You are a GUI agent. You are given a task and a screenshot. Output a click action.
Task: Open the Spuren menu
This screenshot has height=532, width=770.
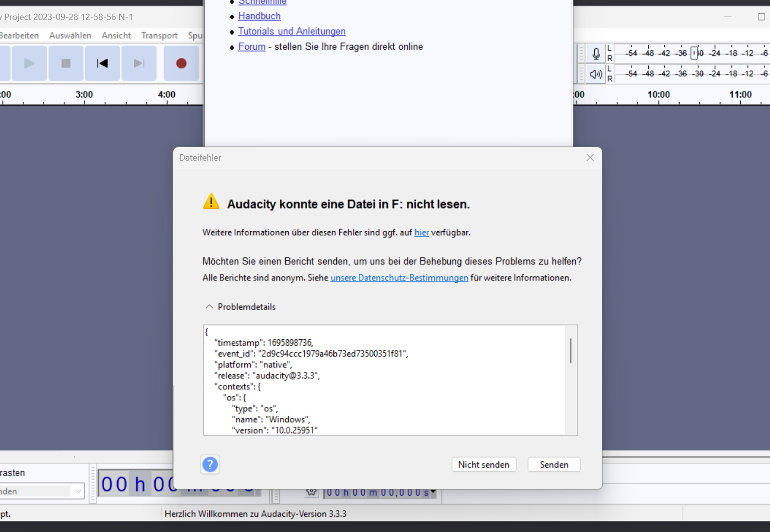[195, 36]
